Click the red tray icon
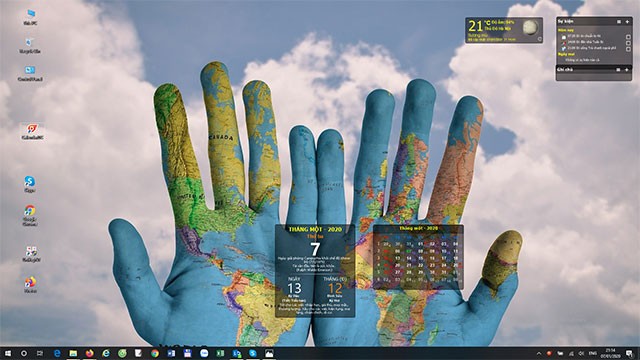Screen dimensions: 640x360 tap(549, 353)
